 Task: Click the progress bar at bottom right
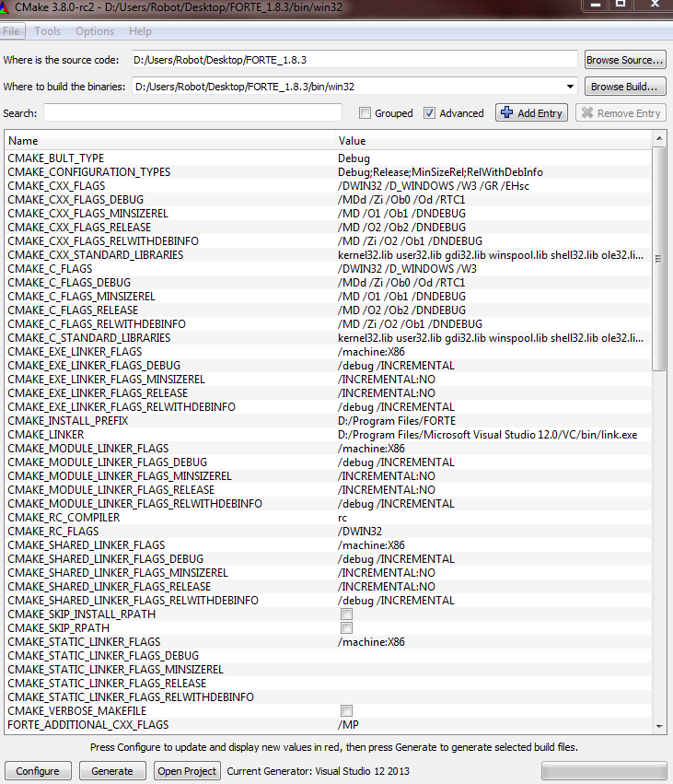pos(604,771)
